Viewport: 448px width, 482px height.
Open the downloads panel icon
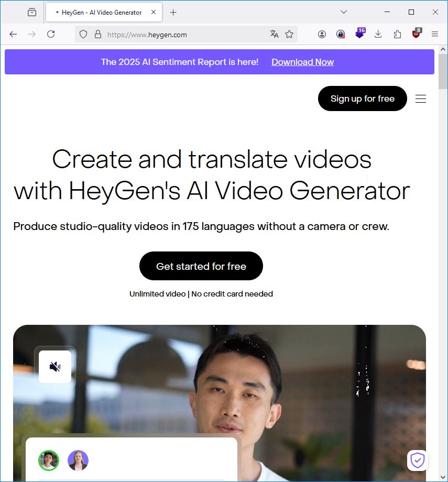pos(378,34)
